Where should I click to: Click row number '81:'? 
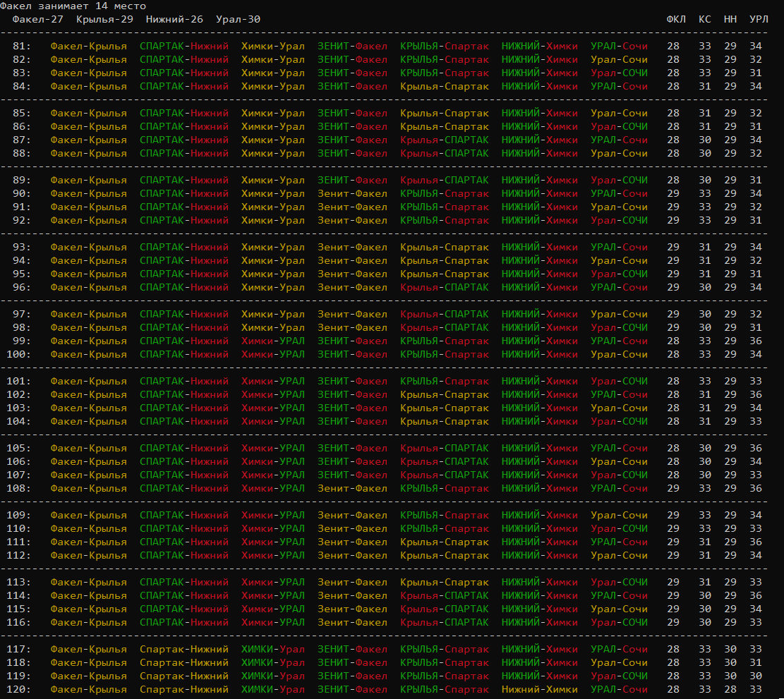22,47
